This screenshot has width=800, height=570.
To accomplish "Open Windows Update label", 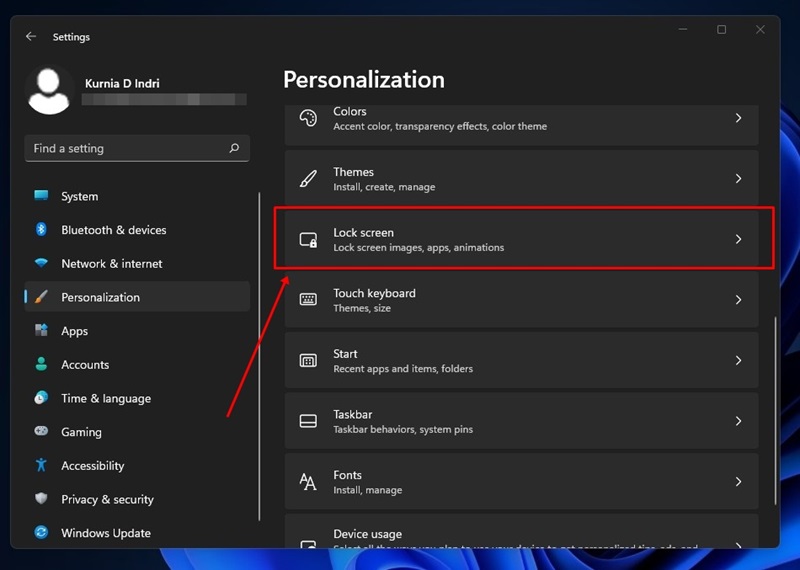I will (106, 533).
